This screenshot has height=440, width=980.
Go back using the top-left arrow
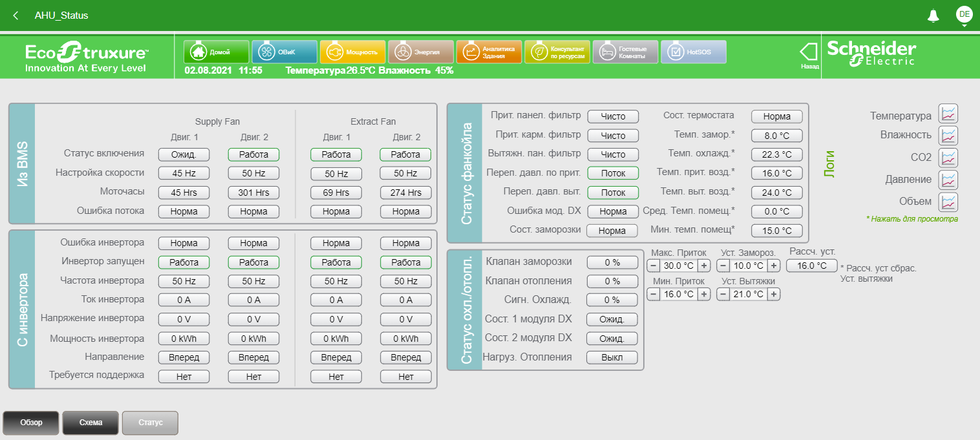pos(16,16)
